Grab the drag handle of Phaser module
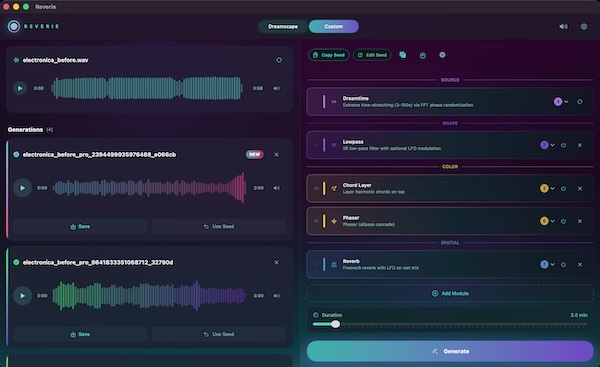600x367 pixels. pyautogui.click(x=316, y=221)
